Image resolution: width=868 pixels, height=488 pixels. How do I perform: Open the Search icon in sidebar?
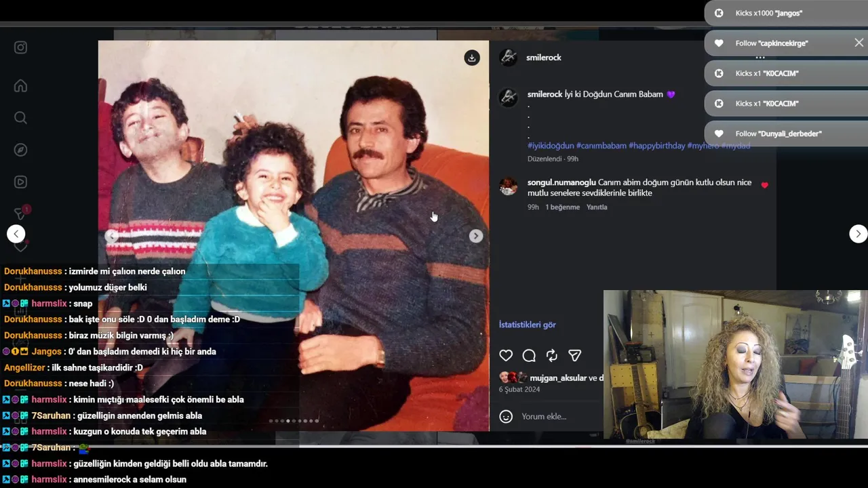(x=20, y=118)
